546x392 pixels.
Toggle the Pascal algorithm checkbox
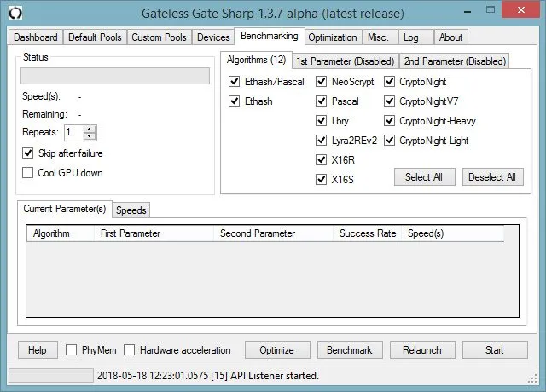click(x=321, y=101)
